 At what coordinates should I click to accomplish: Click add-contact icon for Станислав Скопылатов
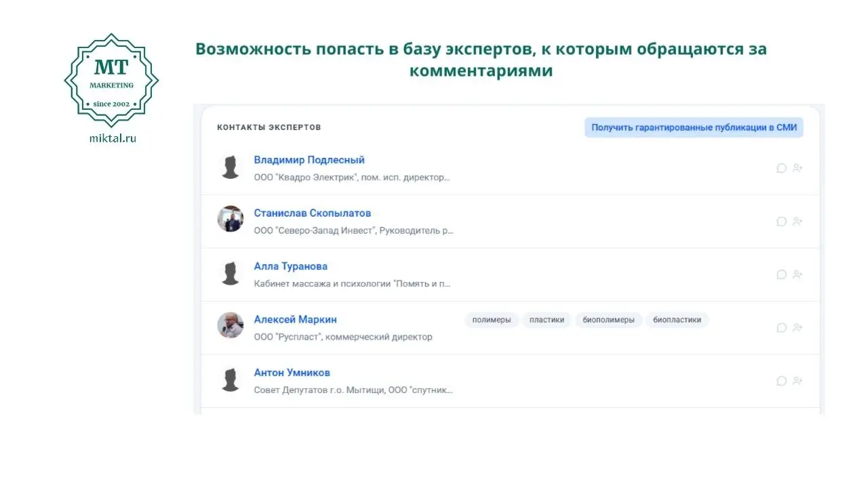[x=797, y=221]
